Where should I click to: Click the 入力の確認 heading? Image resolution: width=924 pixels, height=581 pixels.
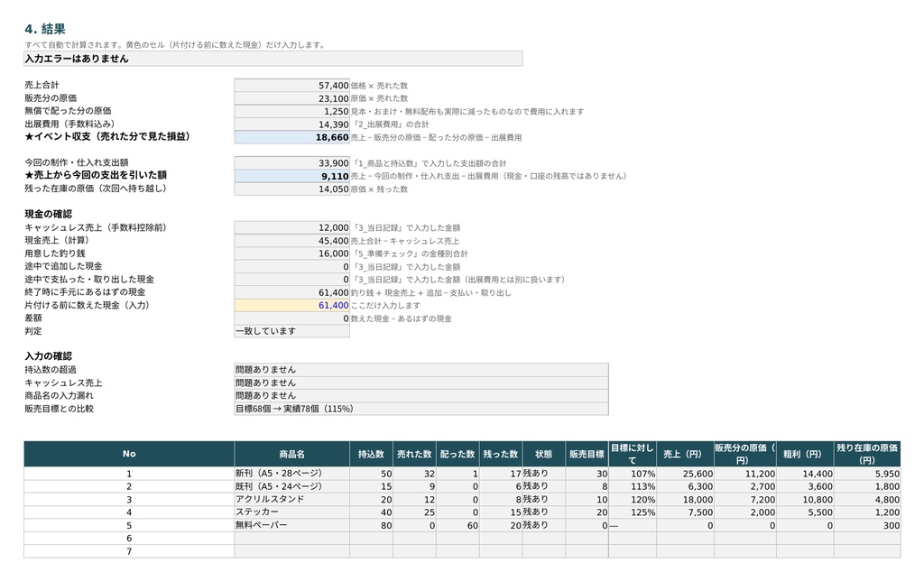(49, 355)
